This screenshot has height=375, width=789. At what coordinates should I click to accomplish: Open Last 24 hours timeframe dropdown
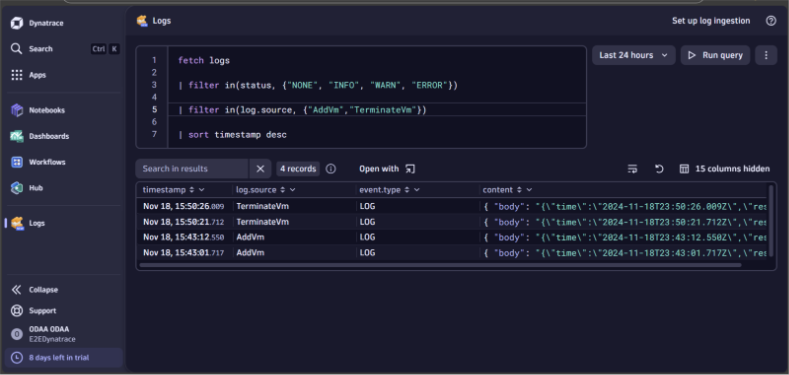coord(634,55)
